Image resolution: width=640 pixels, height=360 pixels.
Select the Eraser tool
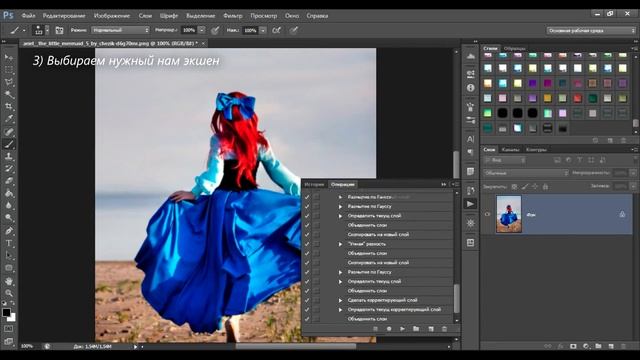coord(9,181)
